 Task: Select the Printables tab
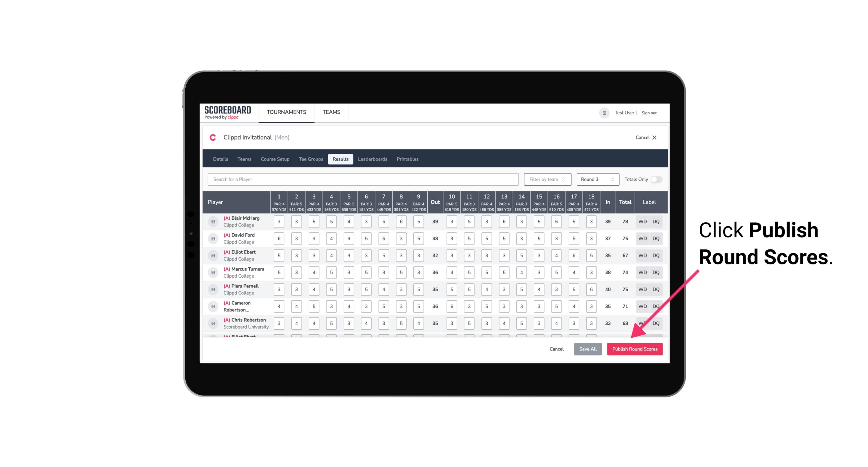pos(408,159)
